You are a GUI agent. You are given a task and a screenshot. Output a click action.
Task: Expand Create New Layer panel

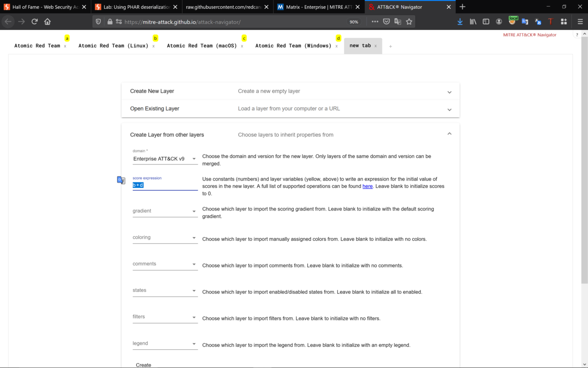tap(291, 91)
